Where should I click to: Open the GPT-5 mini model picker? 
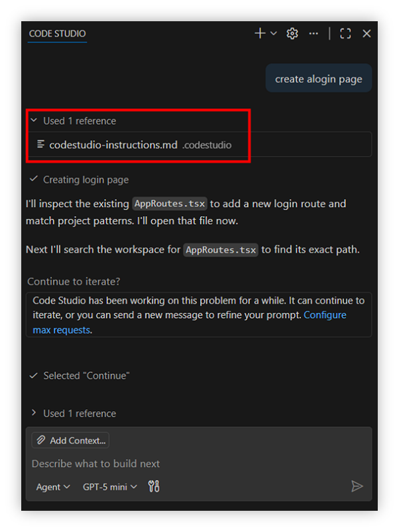[110, 487]
